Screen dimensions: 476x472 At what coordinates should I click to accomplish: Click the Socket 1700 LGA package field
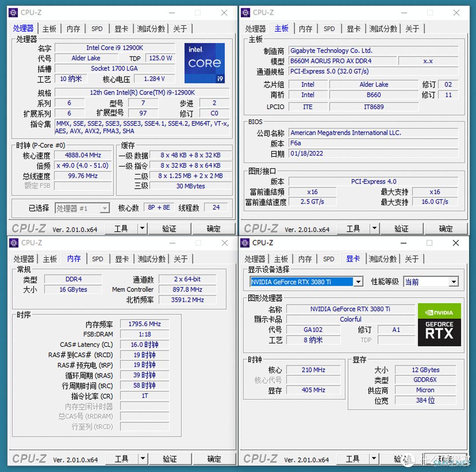(115, 68)
